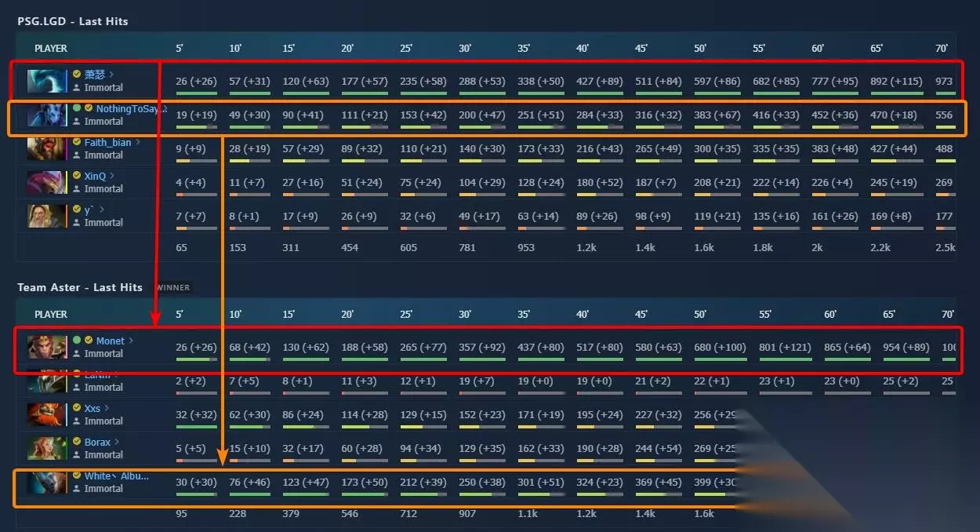
Task: Click green online dot beside NothingToSay
Action: [77, 108]
